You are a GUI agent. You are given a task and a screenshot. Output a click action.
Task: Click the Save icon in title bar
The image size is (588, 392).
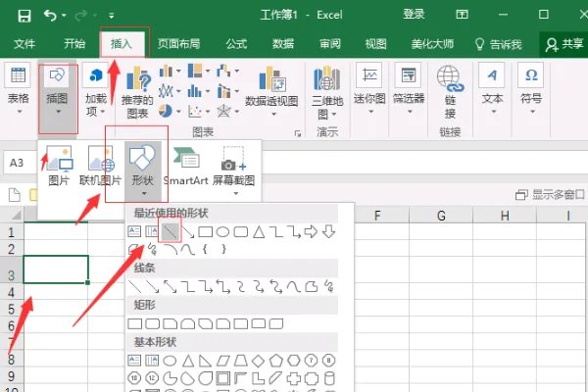[x=24, y=16]
